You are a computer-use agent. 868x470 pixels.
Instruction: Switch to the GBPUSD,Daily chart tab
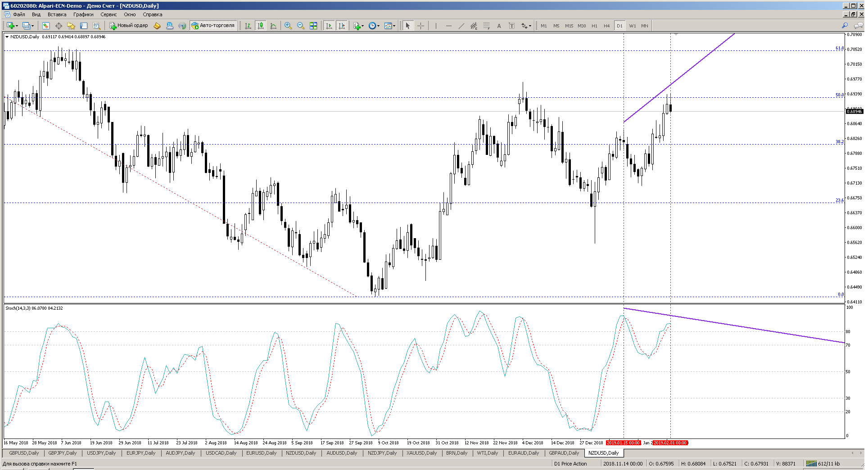pyautogui.click(x=24, y=453)
